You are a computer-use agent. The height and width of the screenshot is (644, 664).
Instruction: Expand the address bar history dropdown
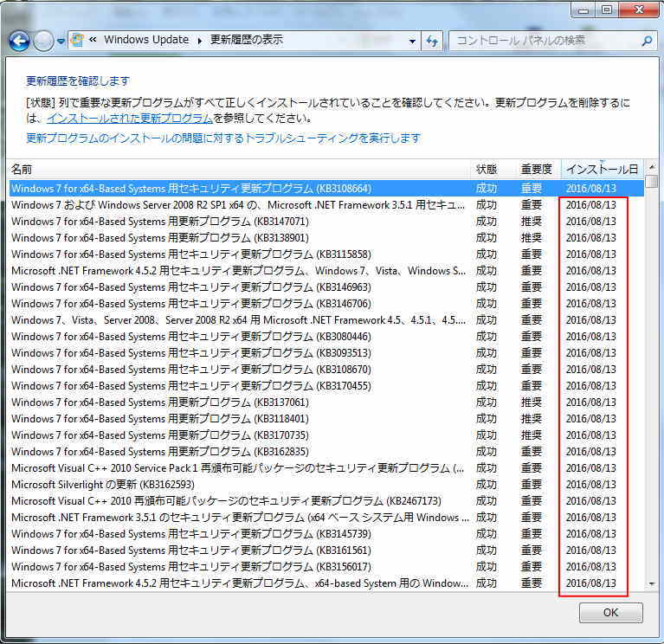(412, 41)
